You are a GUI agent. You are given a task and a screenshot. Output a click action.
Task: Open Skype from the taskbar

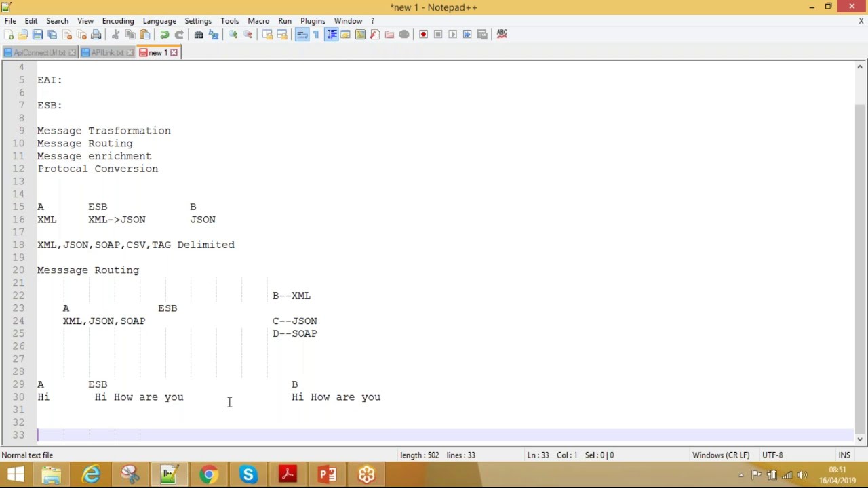tap(248, 474)
